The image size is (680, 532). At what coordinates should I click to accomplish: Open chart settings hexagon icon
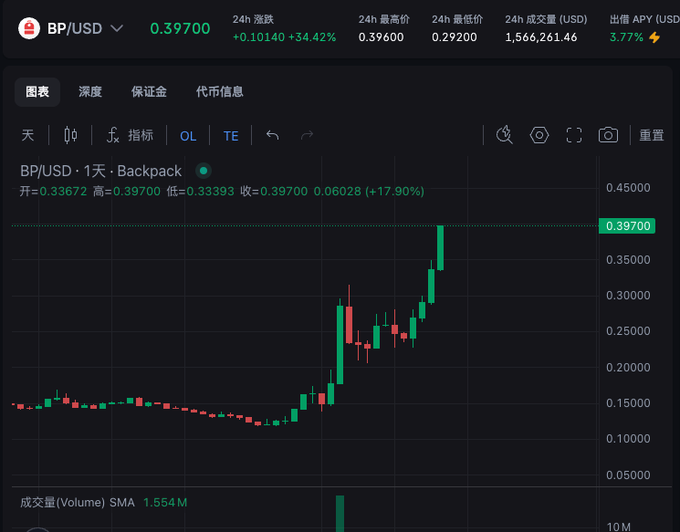tap(539, 135)
